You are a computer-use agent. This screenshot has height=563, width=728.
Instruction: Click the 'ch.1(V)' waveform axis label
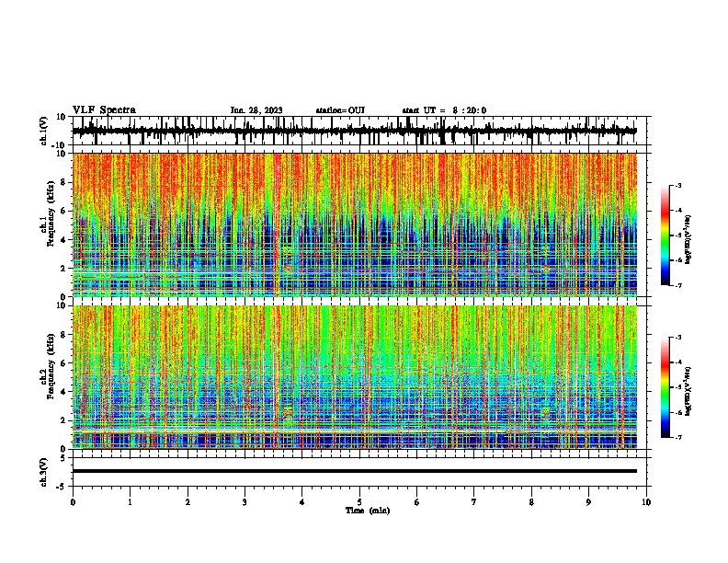click(44, 131)
